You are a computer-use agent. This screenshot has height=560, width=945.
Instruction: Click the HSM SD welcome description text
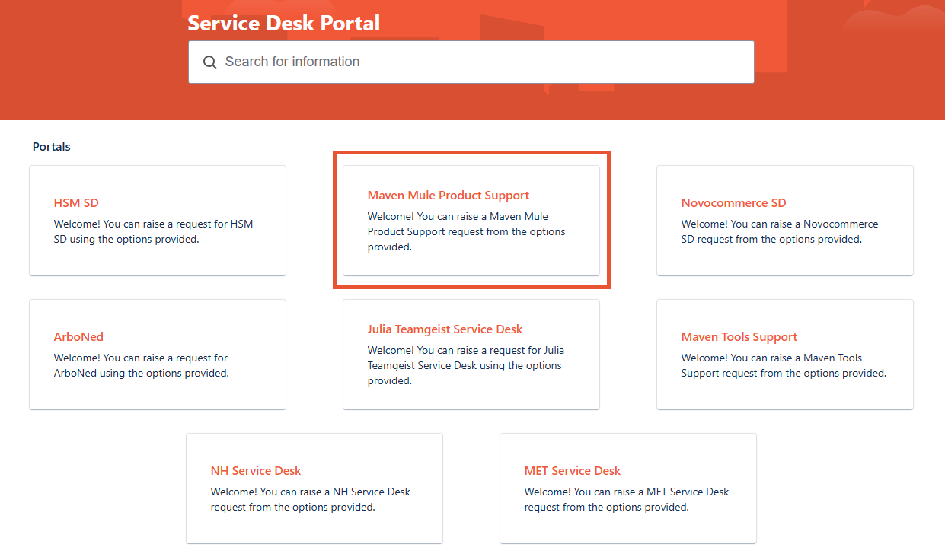152,232
